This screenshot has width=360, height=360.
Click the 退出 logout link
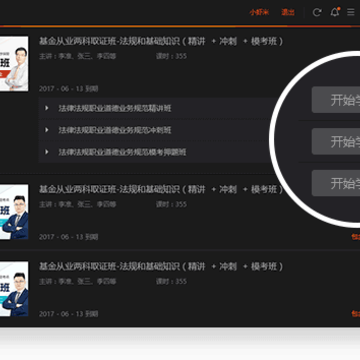[x=288, y=12]
